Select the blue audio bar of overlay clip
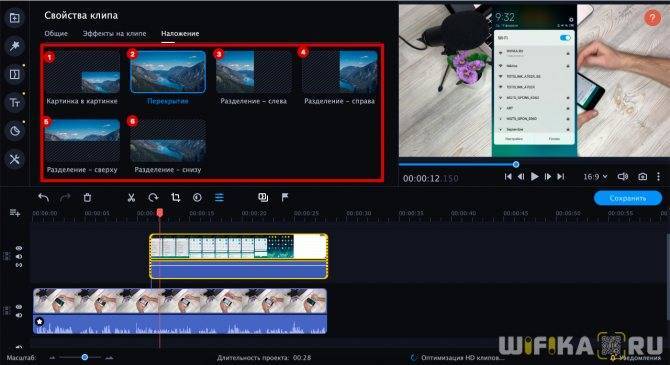Screen dimensions: 670x365 coord(238,271)
